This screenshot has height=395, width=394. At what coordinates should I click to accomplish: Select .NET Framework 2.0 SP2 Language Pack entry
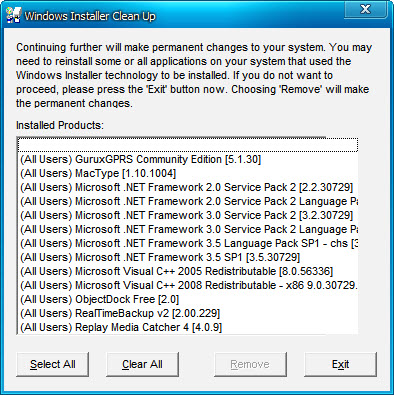[x=188, y=201]
